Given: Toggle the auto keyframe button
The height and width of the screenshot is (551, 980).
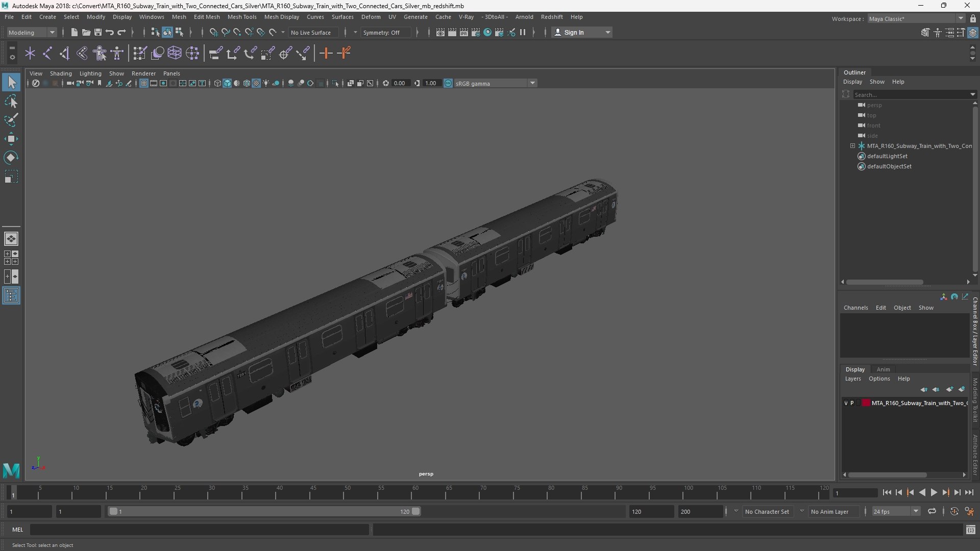Looking at the screenshot, I should (x=954, y=511).
